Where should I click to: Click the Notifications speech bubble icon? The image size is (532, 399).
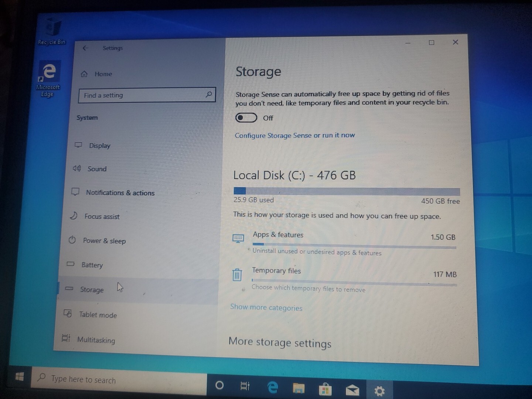coord(75,192)
